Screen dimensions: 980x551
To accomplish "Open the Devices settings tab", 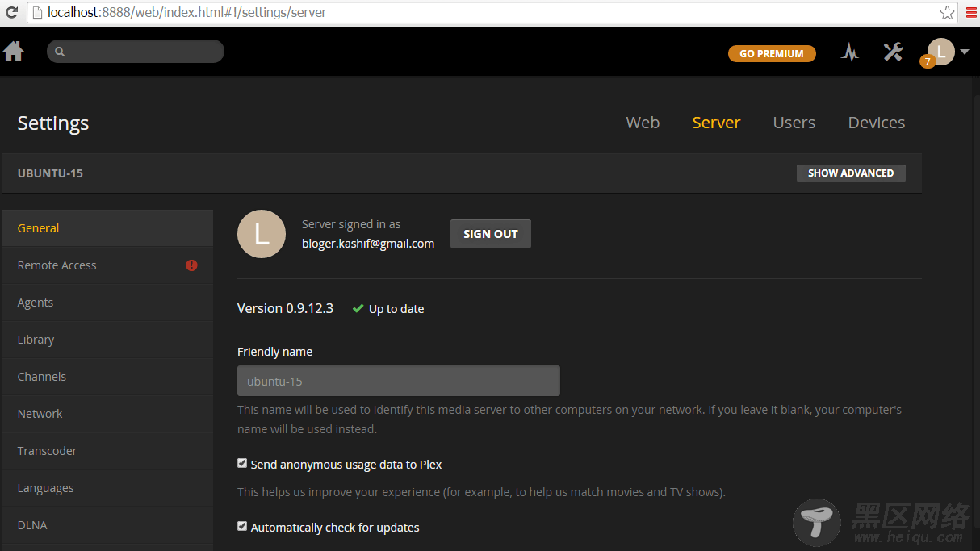I will pyautogui.click(x=877, y=123).
